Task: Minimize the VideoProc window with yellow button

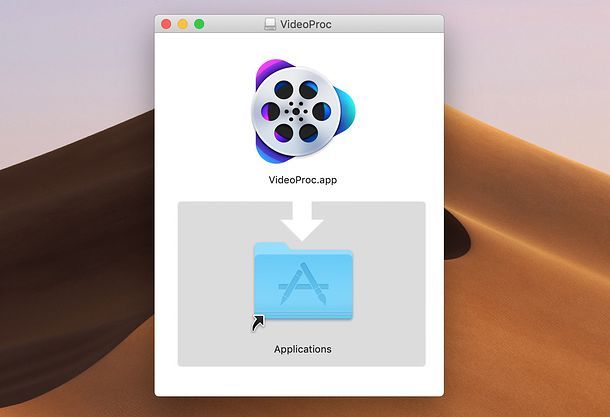Action: 182,24
